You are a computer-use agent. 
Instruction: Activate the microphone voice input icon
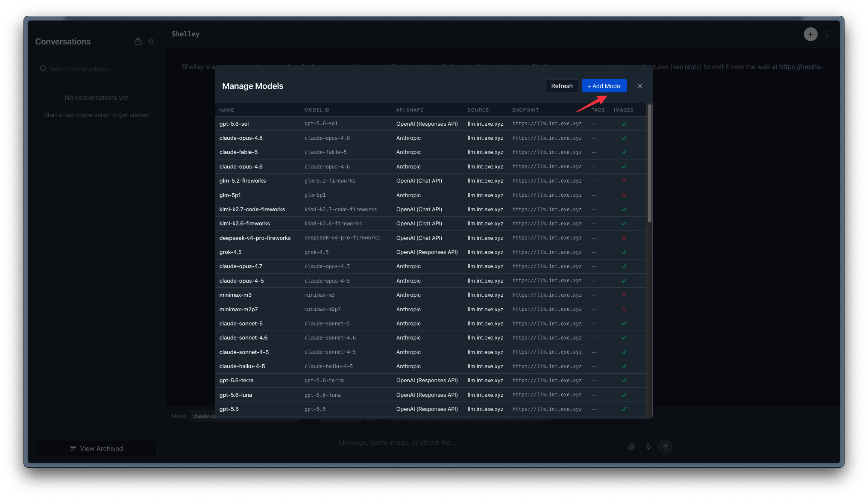[x=648, y=447]
